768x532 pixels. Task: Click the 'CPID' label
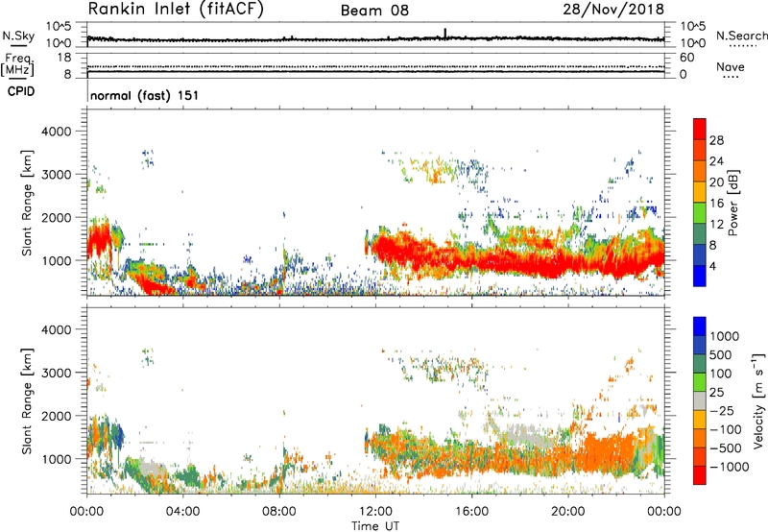(x=21, y=91)
